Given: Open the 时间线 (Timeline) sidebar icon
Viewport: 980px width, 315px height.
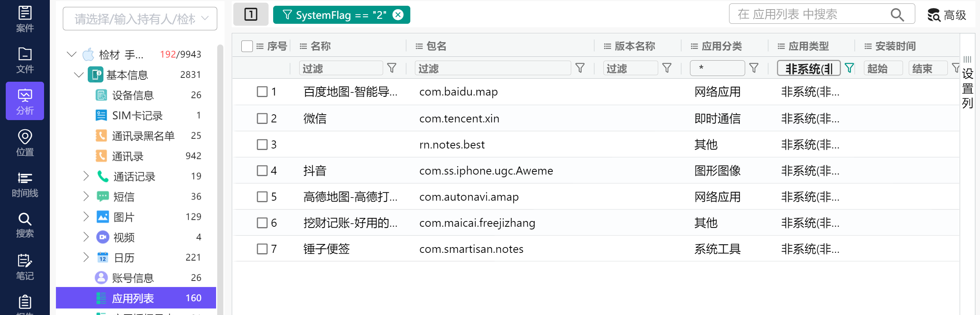Looking at the screenshot, I should pos(25,184).
